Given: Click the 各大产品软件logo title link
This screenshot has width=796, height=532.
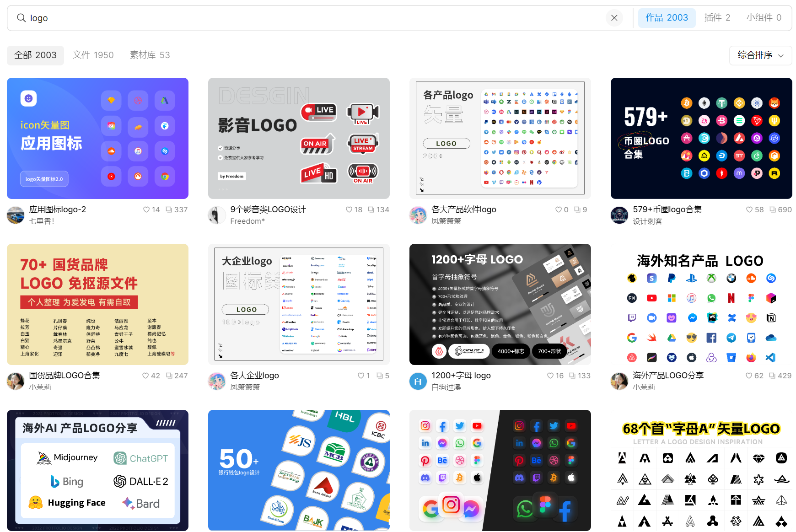Looking at the screenshot, I should tap(464, 210).
